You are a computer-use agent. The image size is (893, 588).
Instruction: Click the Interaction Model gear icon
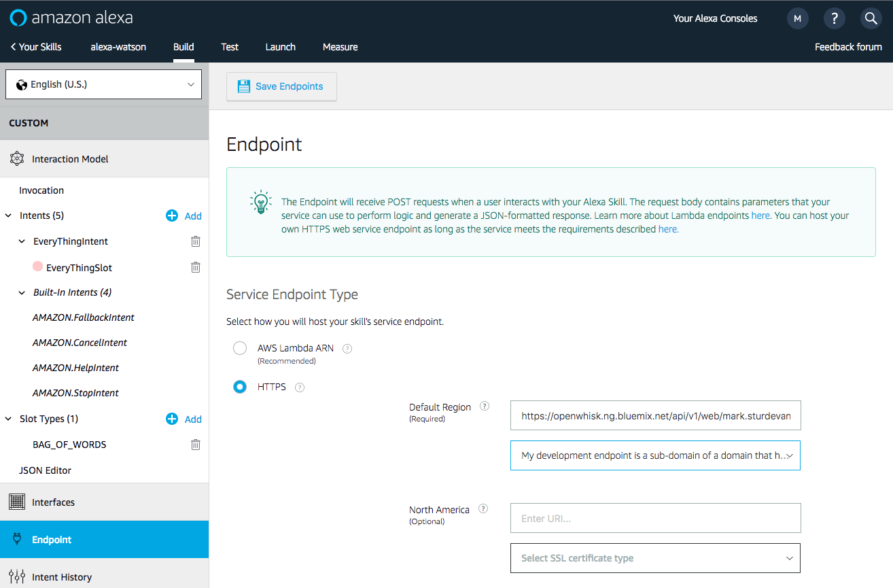(x=17, y=159)
